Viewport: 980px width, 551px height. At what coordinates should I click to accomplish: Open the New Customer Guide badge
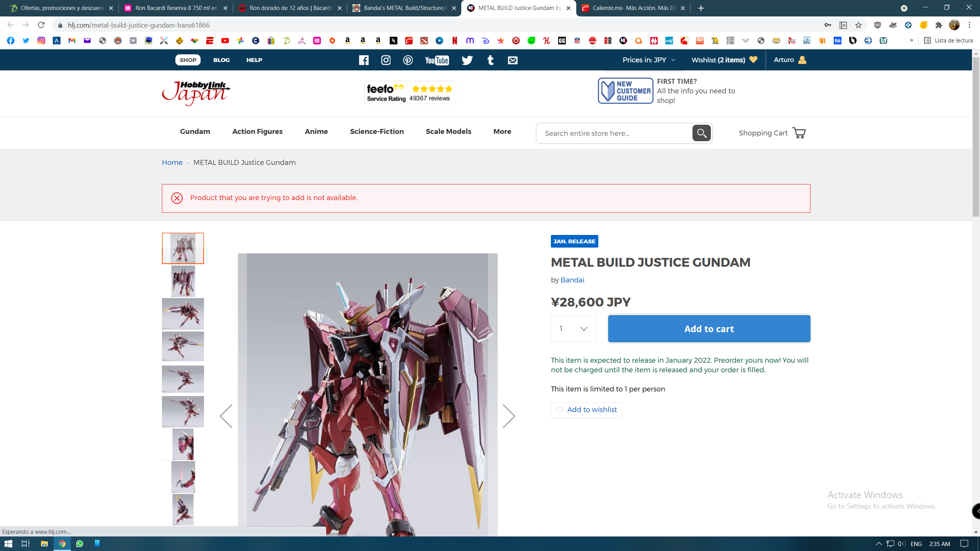coord(626,91)
